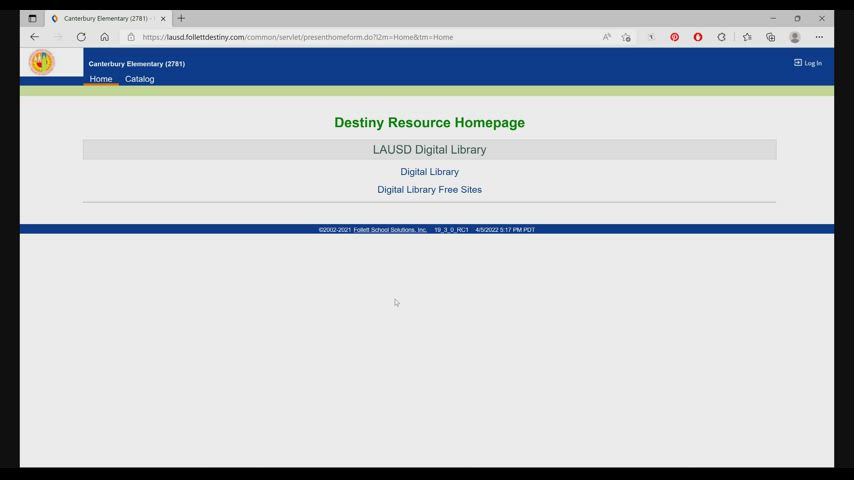This screenshot has height=480, width=854.
Task: Open a new tab with the plus button
Action: coord(181,19)
